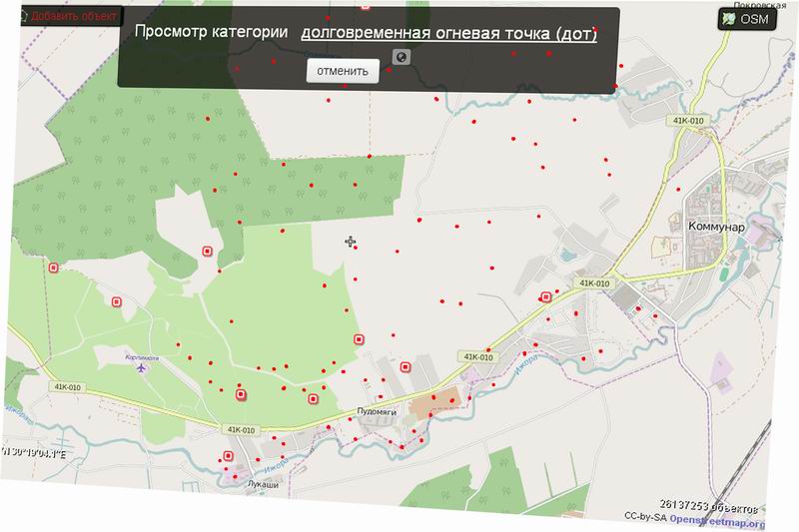Click the Корпикюля airfield label
Image resolution: width=799 pixels, height=532 pixels.
(143, 354)
